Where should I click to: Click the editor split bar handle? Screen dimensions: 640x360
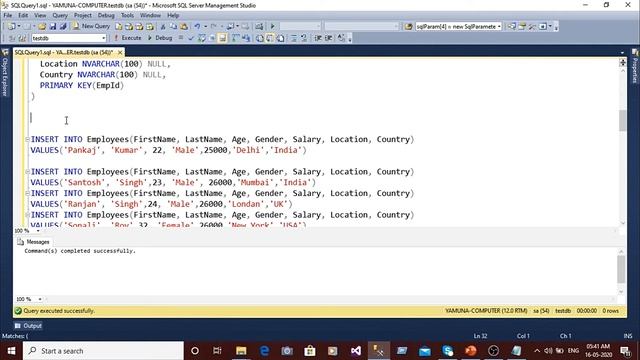coord(622,62)
